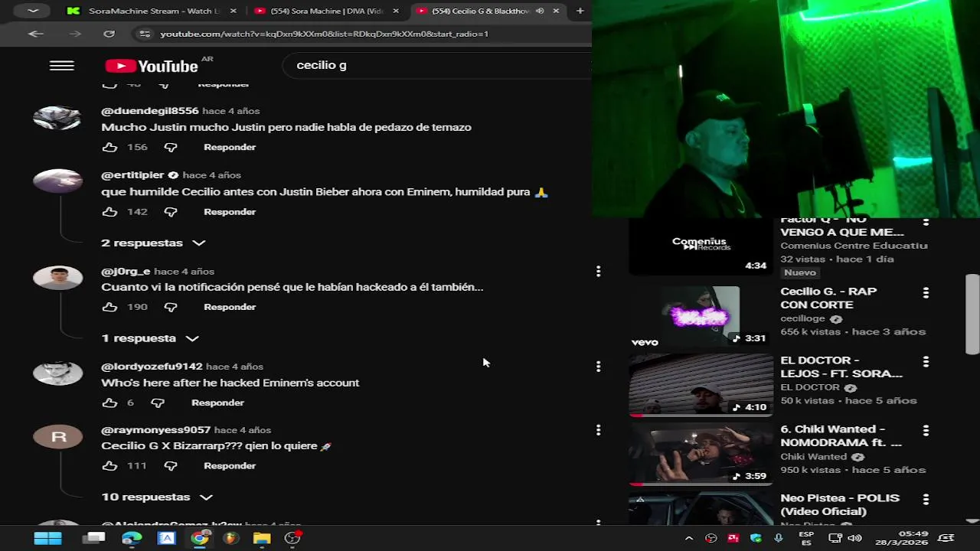Open a new browser tab
980x551 pixels.
pos(580,11)
